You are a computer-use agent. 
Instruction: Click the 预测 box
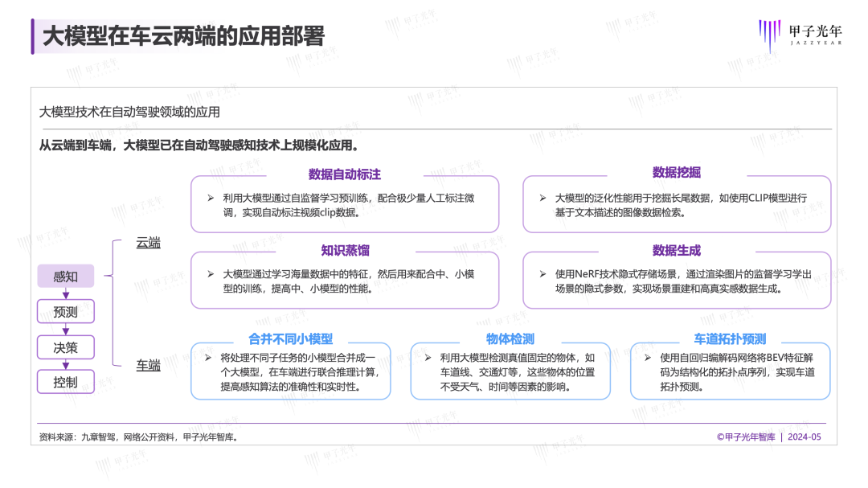point(65,311)
